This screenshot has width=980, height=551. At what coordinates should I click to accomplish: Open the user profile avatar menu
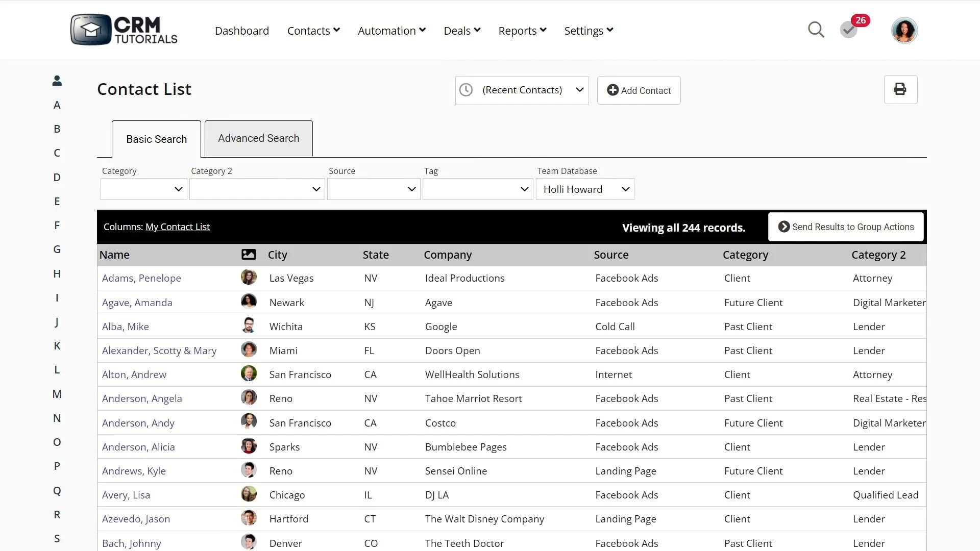pos(904,31)
